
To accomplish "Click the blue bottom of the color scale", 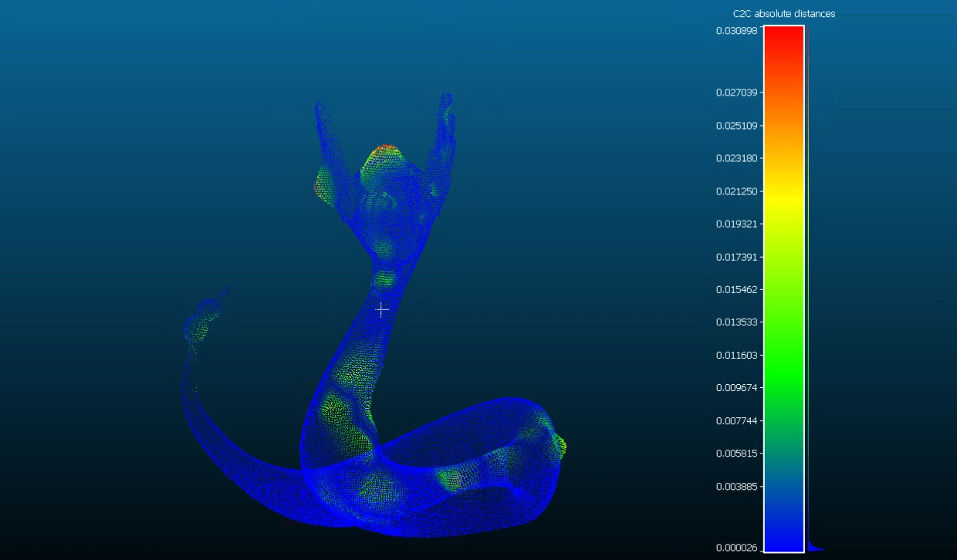I will click(x=783, y=532).
